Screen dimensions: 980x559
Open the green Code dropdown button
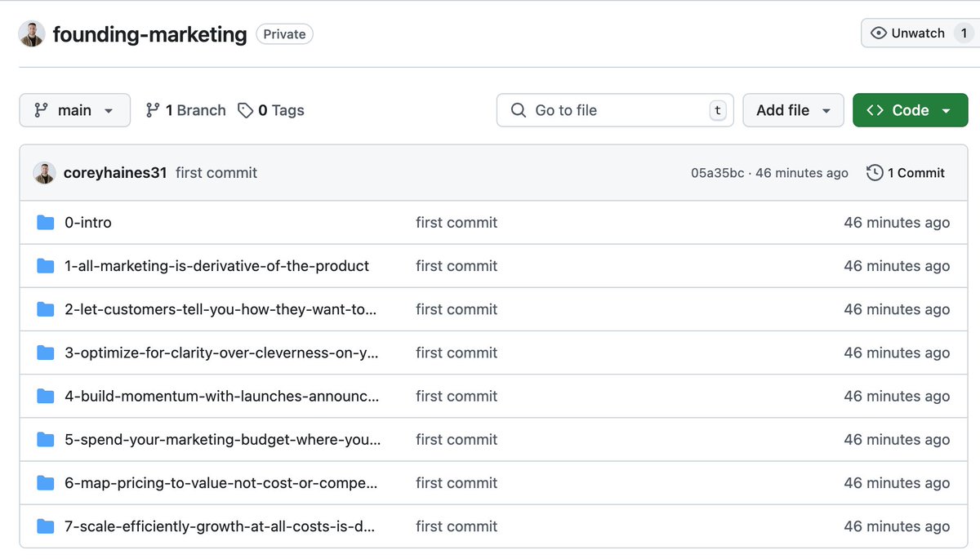[x=911, y=110]
